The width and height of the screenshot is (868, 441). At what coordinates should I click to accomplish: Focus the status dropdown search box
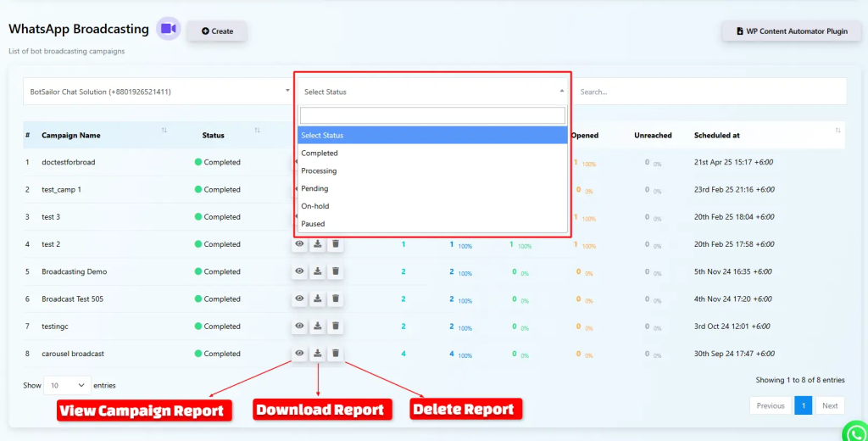(432, 115)
